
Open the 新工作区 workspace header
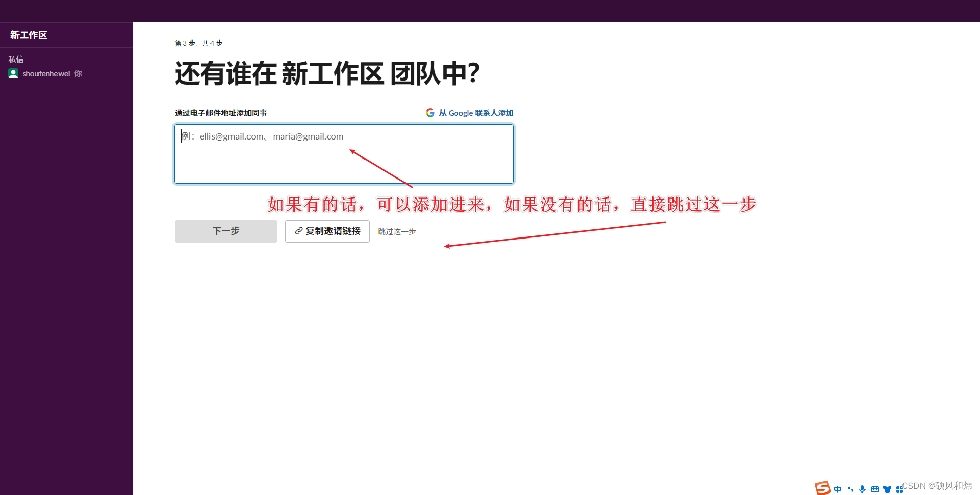point(29,35)
